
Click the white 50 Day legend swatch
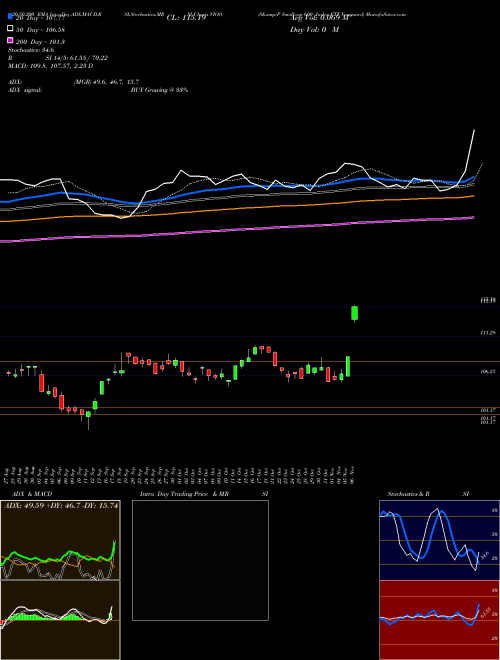[x=10, y=29]
